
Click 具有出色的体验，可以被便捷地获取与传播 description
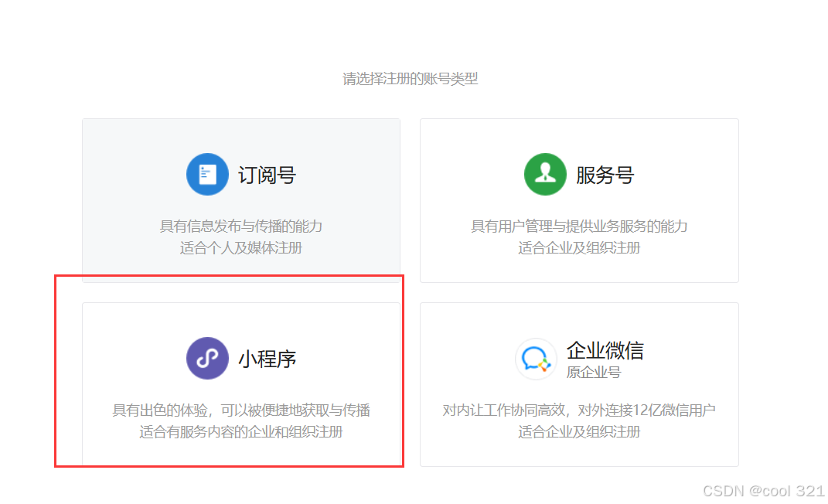tap(240, 410)
